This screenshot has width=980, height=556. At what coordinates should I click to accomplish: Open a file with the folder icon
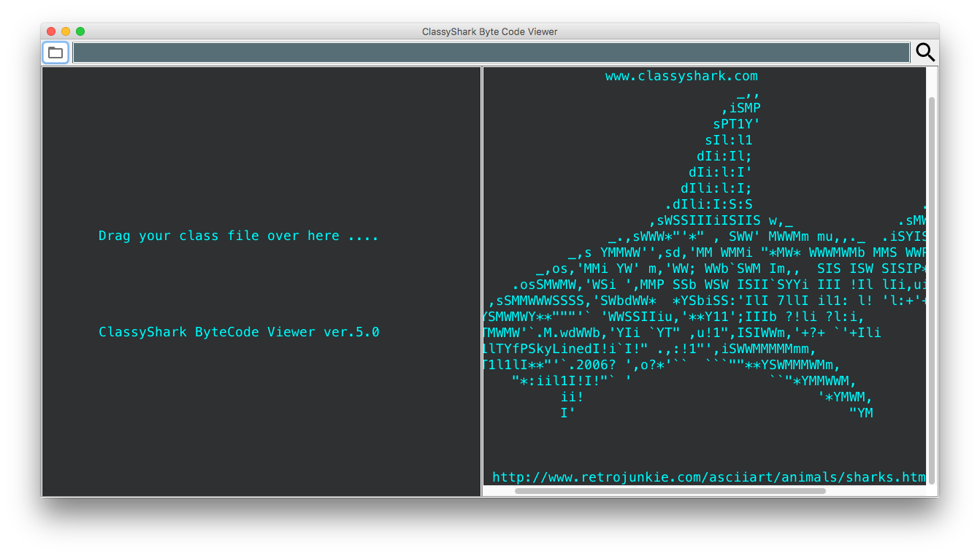click(55, 53)
